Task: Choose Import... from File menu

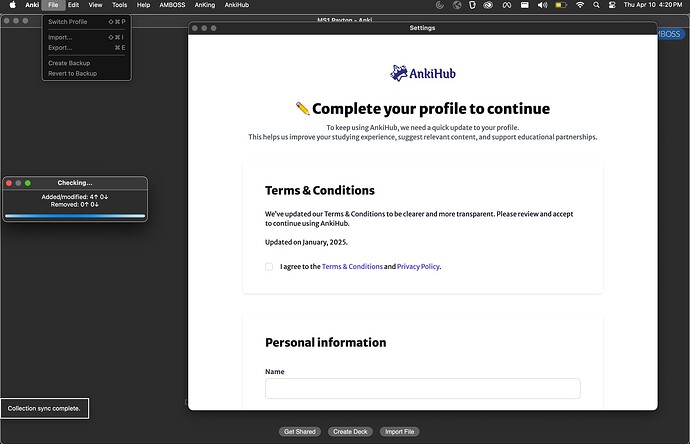Action: [x=87, y=37]
